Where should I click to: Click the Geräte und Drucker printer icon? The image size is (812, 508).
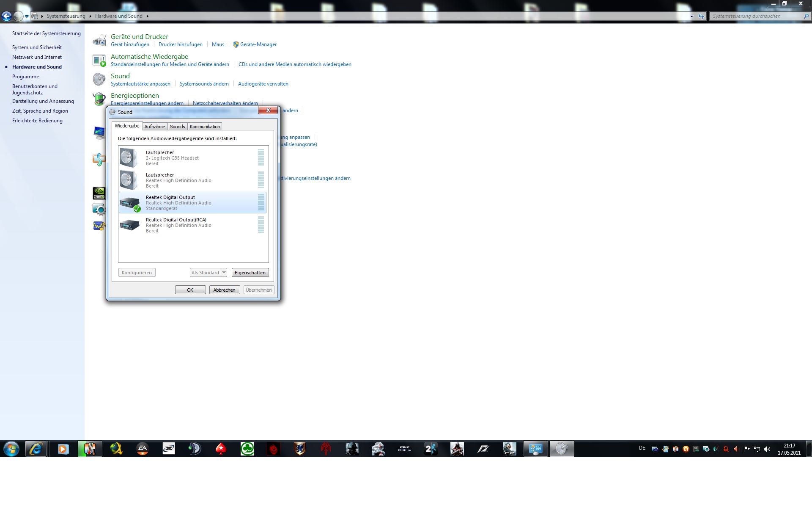(x=99, y=40)
